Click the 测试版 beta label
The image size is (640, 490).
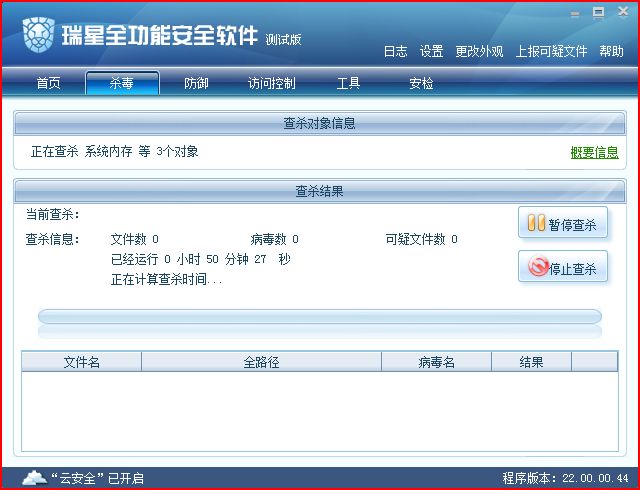point(283,39)
